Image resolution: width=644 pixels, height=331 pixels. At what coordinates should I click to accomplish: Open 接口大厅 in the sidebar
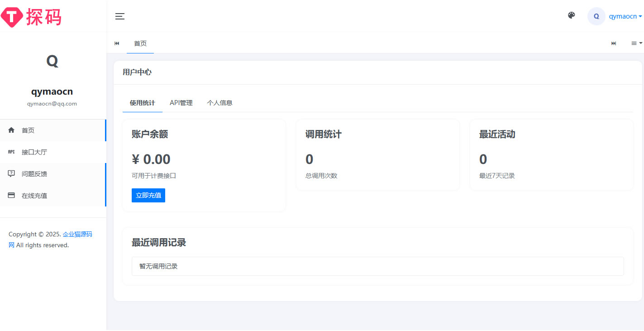pos(34,152)
